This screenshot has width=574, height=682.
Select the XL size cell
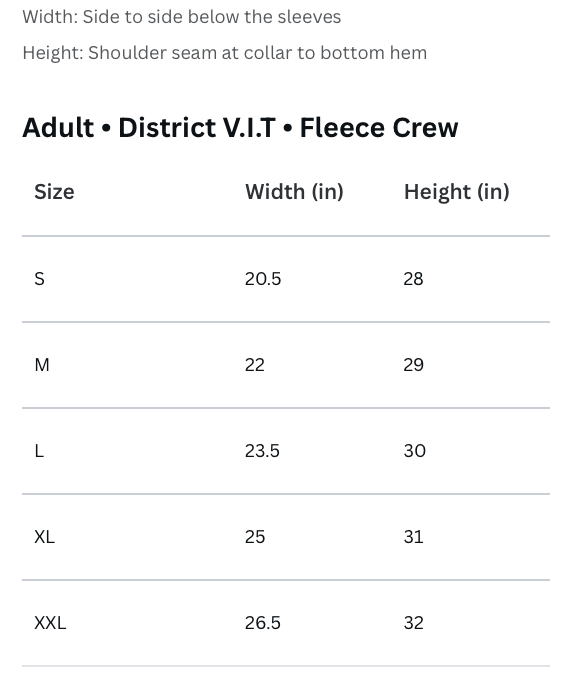pos(44,537)
